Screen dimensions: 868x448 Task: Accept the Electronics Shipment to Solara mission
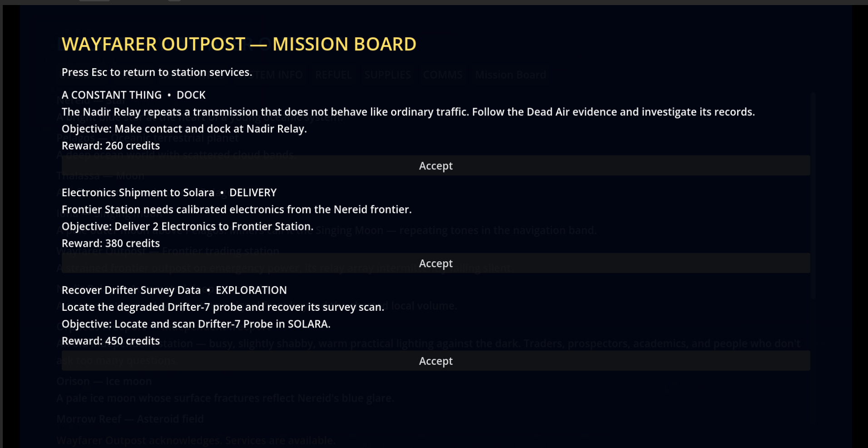click(x=436, y=264)
